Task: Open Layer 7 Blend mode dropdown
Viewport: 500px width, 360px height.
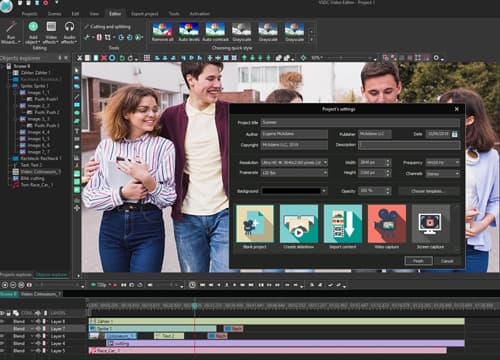Action: pos(32,329)
